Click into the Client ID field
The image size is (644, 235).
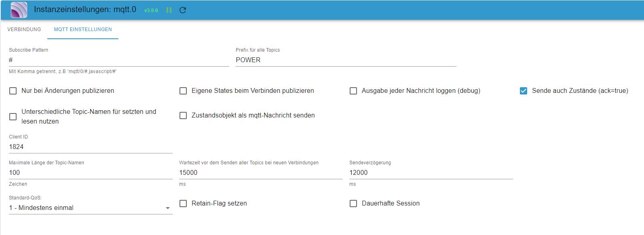click(x=90, y=147)
